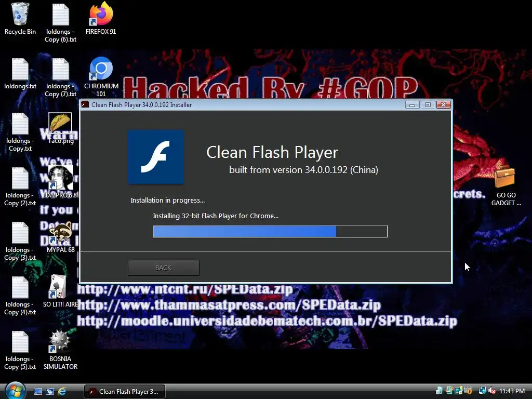The width and height of the screenshot is (532, 399).
Task: Click Show Desktop in Quick Launch
Action: tap(37, 392)
